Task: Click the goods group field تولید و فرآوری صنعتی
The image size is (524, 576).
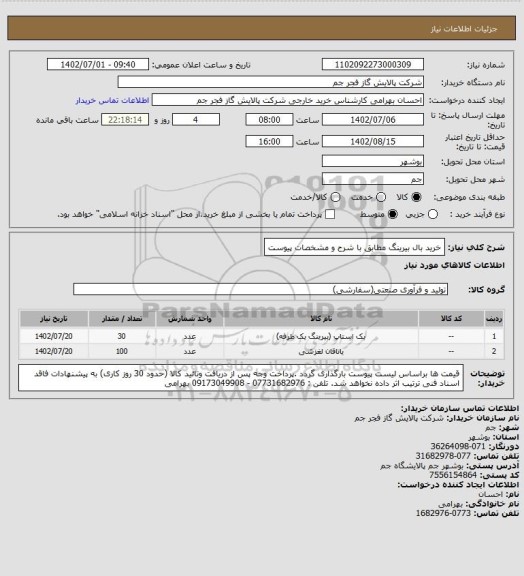Action: coord(260,289)
